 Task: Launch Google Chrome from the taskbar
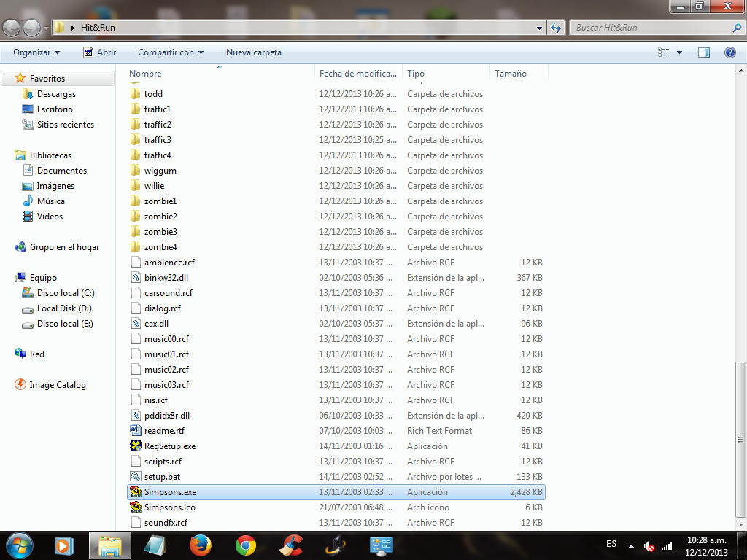pyautogui.click(x=246, y=545)
